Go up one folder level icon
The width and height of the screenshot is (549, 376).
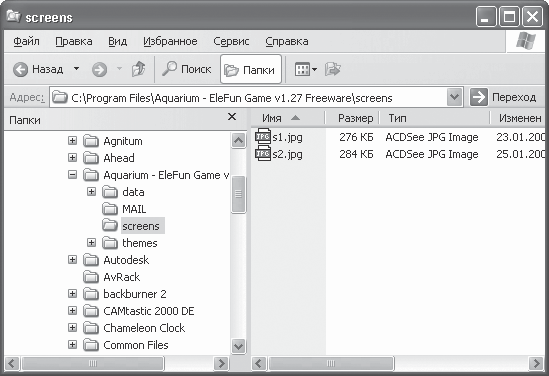click(138, 69)
